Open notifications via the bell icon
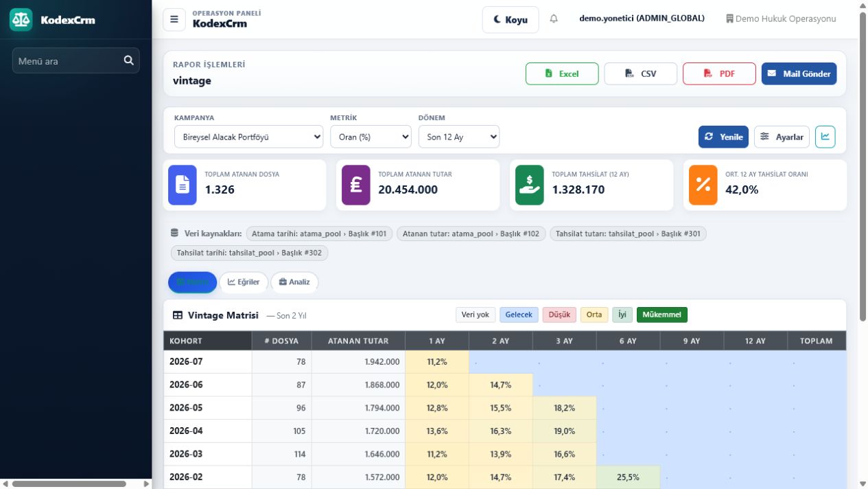The width and height of the screenshot is (868, 489). click(554, 19)
